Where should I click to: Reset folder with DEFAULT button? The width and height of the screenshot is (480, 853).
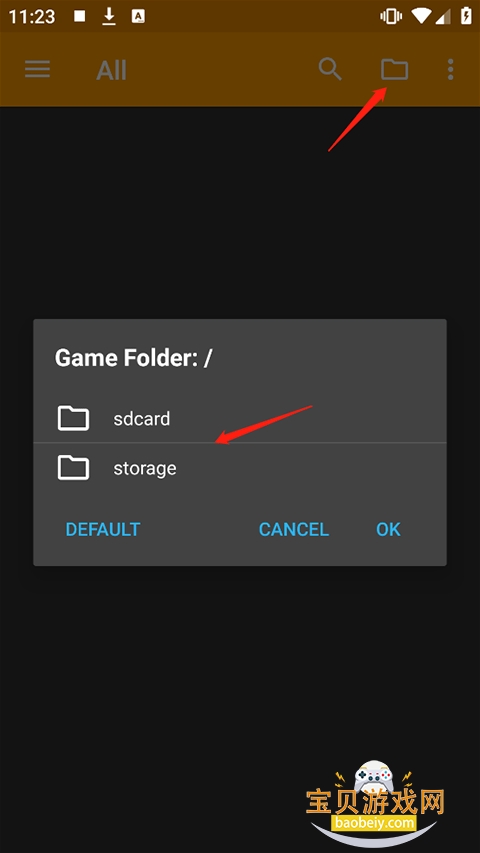point(103,529)
